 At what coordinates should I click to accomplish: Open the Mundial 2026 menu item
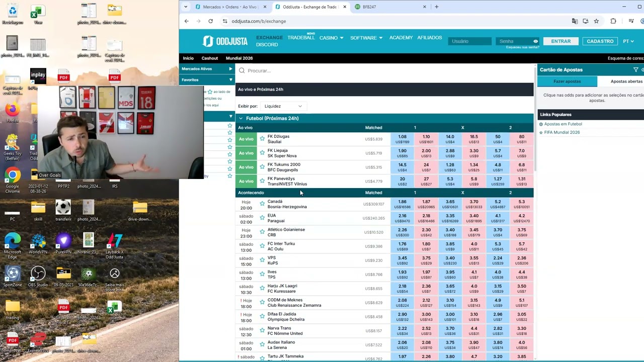(x=239, y=58)
